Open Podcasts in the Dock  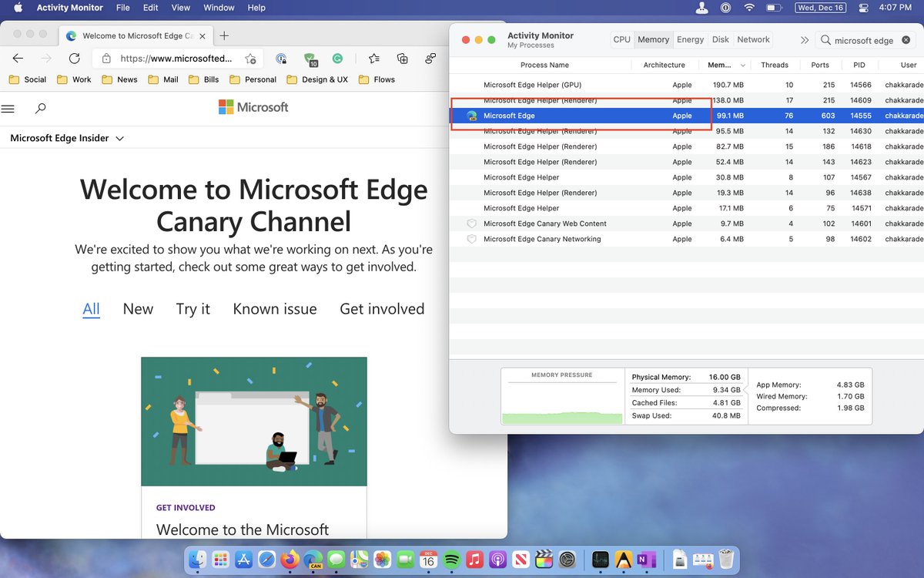point(498,560)
